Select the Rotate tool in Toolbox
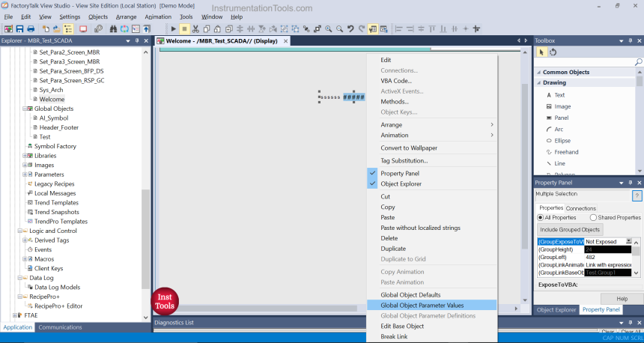 tap(553, 52)
